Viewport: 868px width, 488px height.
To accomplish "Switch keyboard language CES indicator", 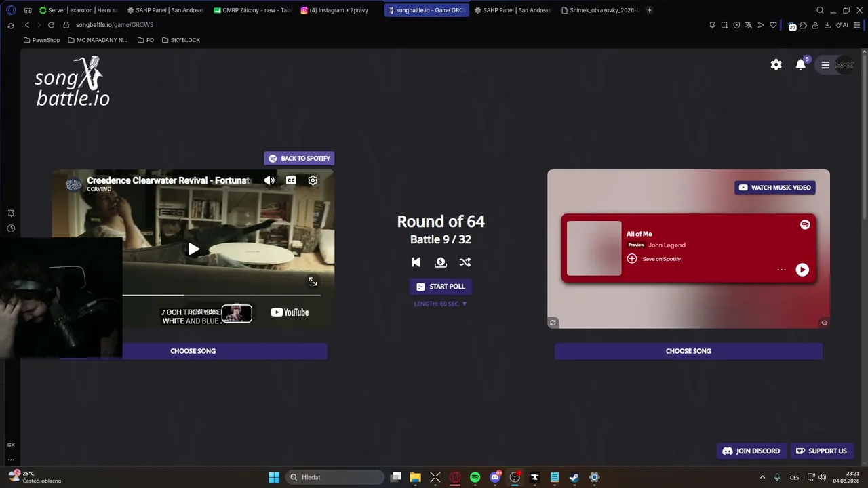I will pos(794,477).
